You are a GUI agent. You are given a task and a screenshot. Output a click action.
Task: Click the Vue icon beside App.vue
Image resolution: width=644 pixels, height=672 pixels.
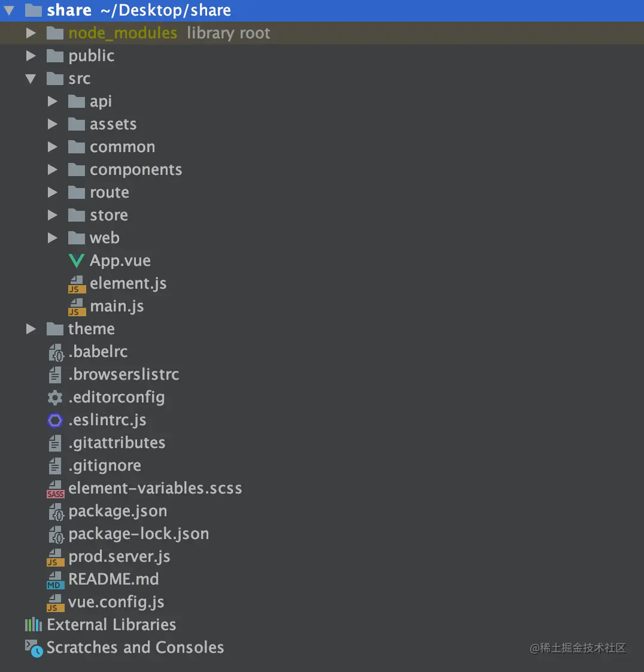click(x=77, y=261)
